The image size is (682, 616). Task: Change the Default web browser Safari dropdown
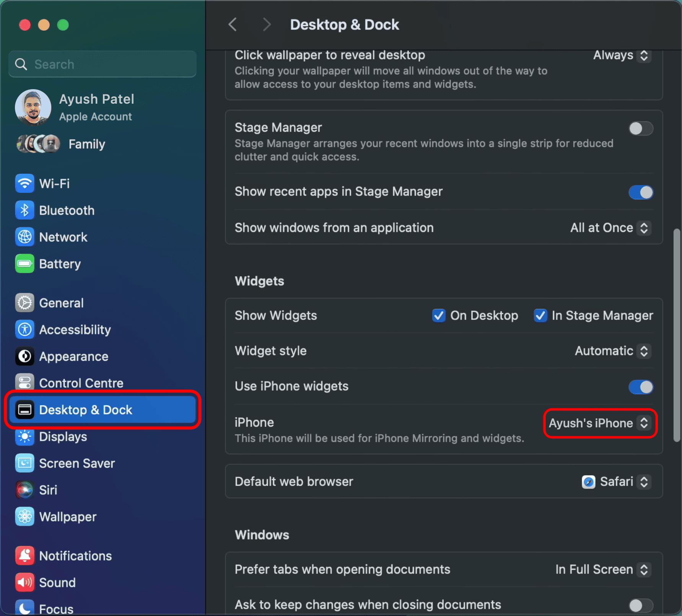616,482
